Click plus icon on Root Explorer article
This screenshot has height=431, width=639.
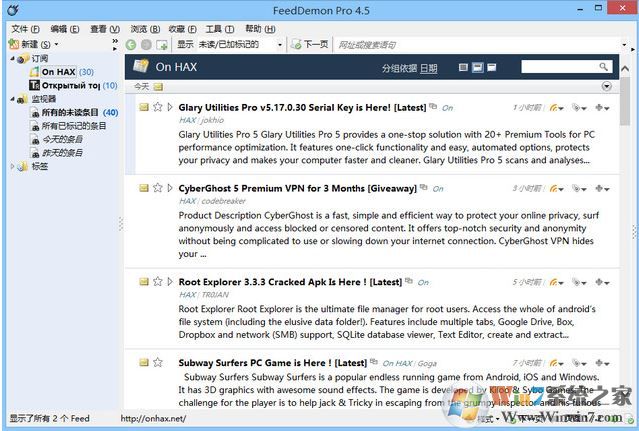point(601,283)
